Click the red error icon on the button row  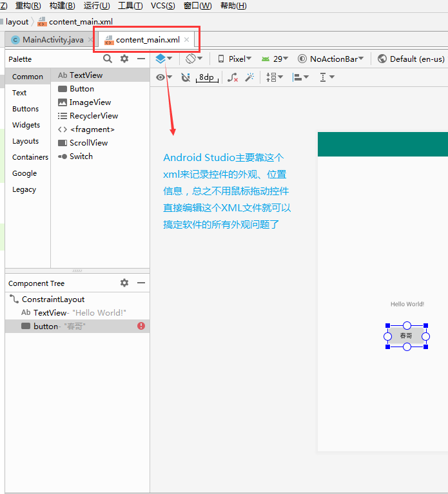(x=141, y=326)
